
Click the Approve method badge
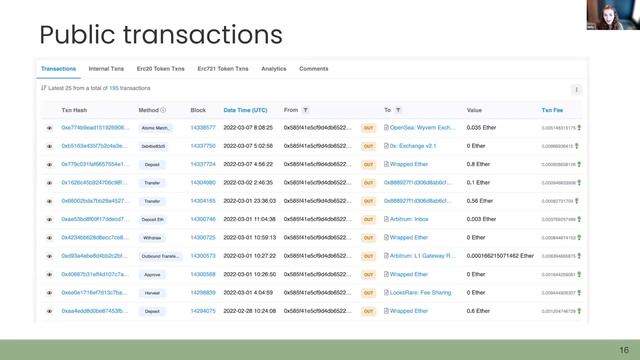pyautogui.click(x=152, y=275)
